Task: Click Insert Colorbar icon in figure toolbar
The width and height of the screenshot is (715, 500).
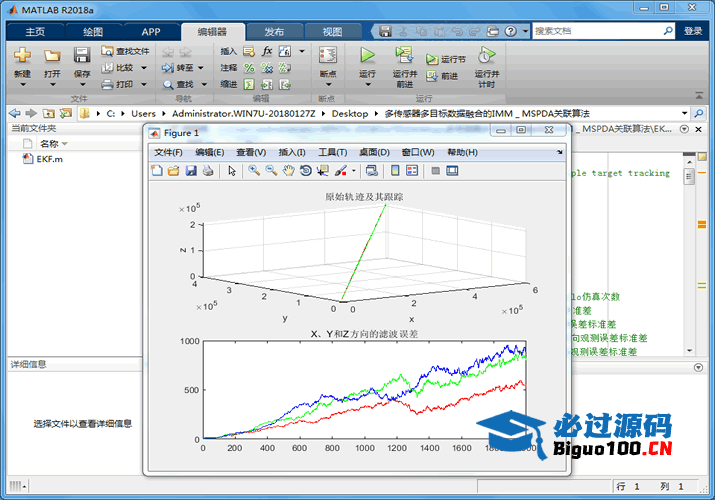Action: 395,171
